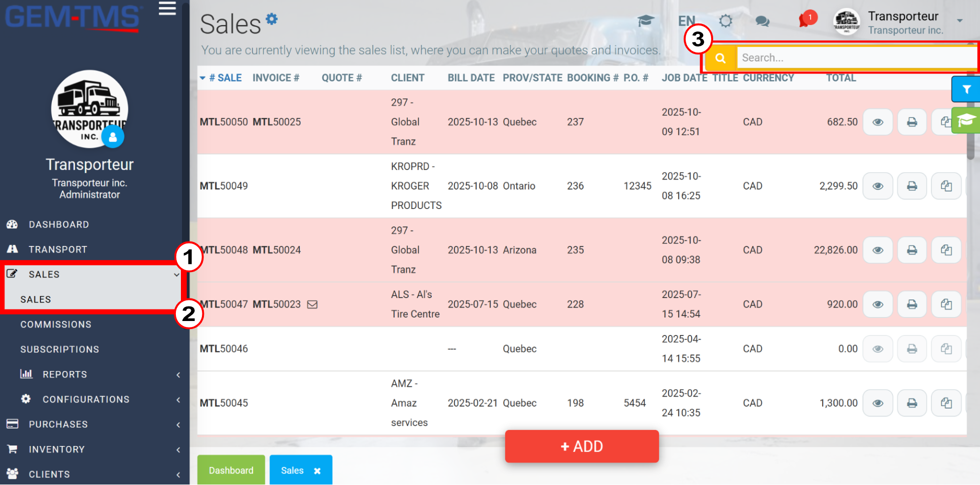
Task: Duplicate sale MTL50048 with copy icon
Action: 946,250
